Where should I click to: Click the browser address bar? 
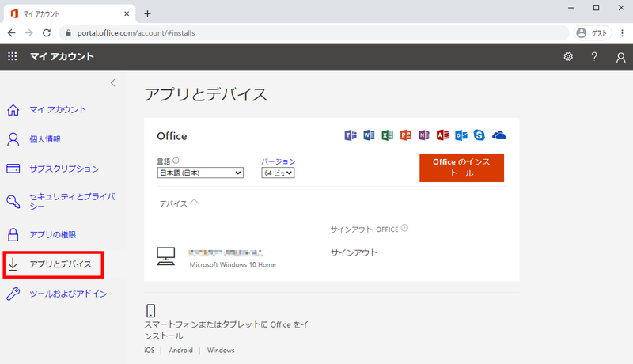(315, 33)
